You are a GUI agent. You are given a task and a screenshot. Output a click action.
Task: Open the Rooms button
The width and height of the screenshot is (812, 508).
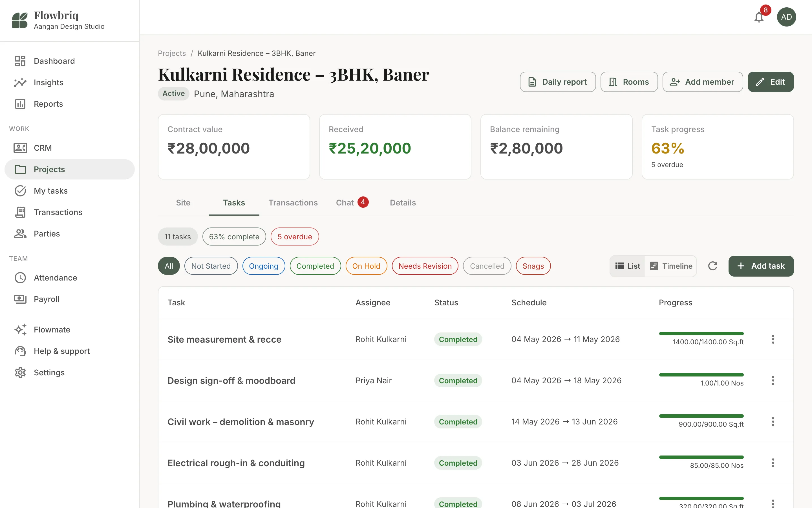(x=629, y=82)
